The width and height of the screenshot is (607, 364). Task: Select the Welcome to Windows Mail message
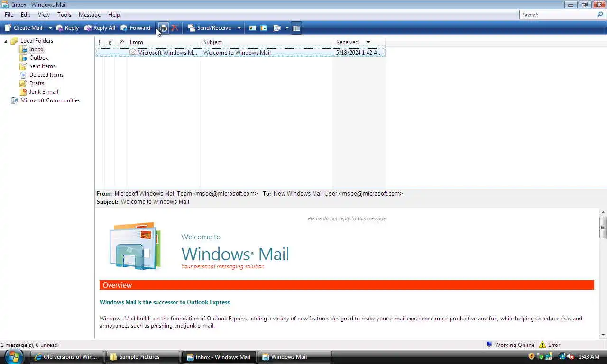[x=240, y=53]
